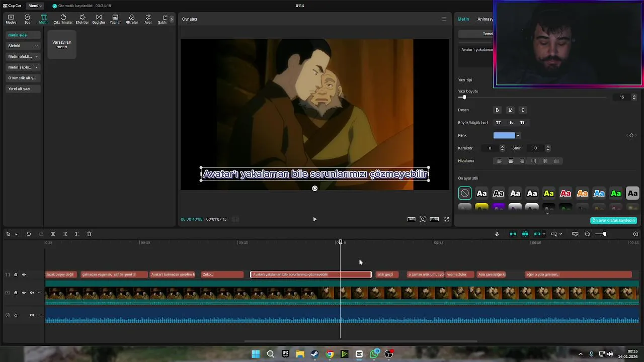This screenshot has width=644, height=362.
Task: Click the subtitle rotate handle in preview
Action: click(x=315, y=188)
